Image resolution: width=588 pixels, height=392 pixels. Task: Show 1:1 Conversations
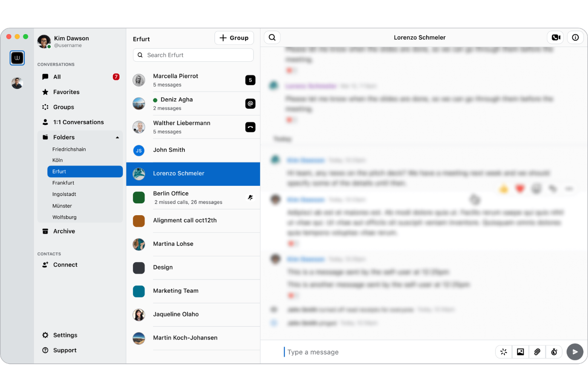(x=79, y=122)
